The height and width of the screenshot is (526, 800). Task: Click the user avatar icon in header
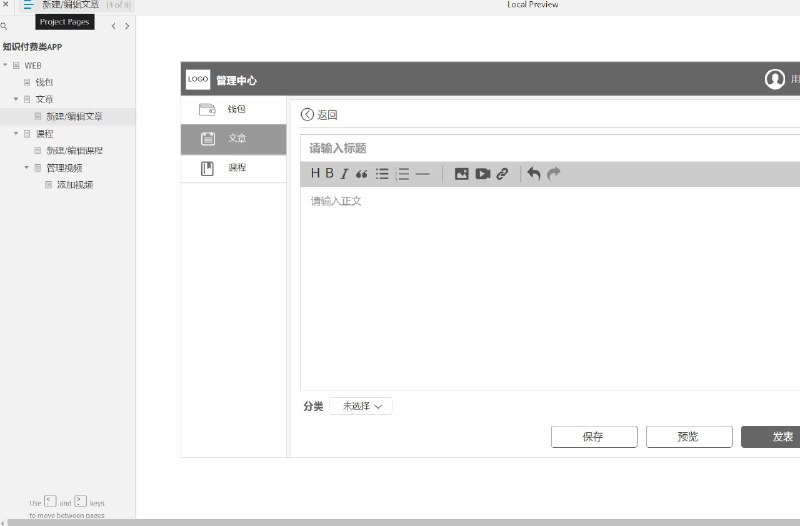pos(774,79)
